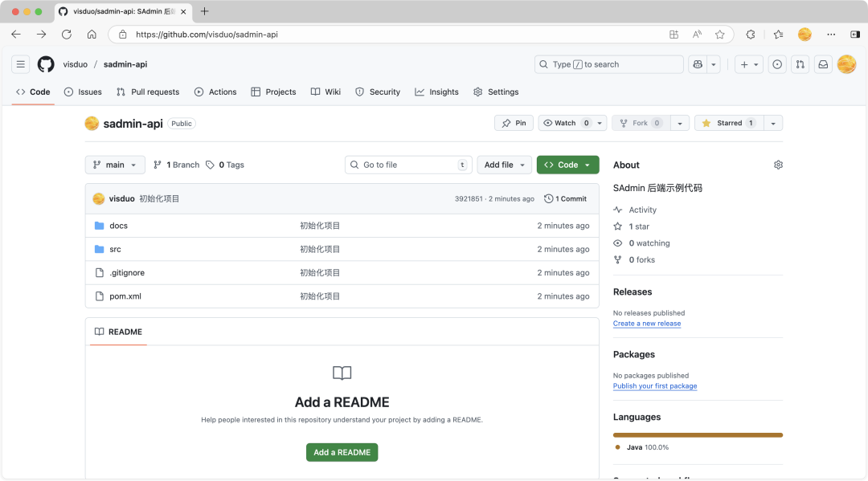This screenshot has height=481, width=868.
Task: Click Create a new release link
Action: coord(646,324)
